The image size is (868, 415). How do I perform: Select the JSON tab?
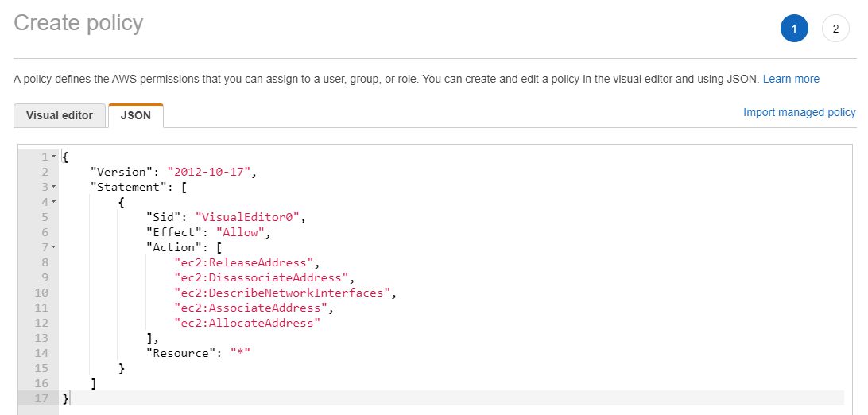click(136, 115)
